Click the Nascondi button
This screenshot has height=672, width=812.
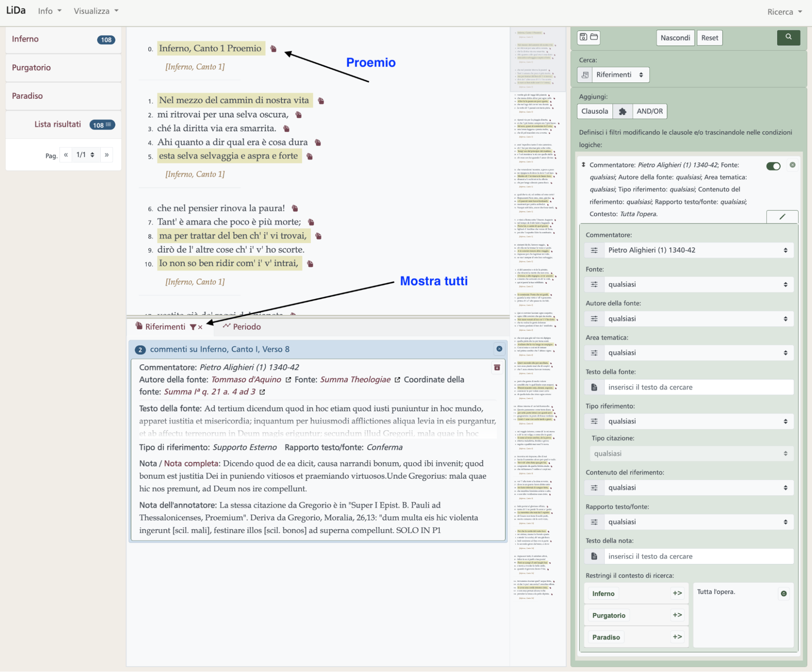tap(675, 38)
